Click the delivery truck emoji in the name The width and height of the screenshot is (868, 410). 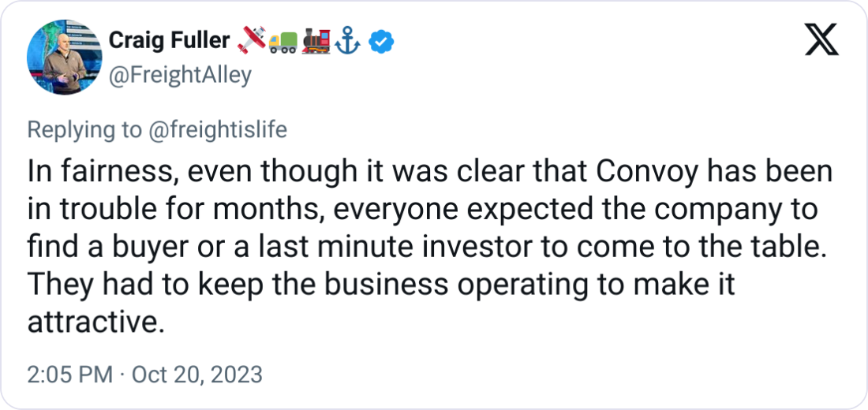(282, 40)
